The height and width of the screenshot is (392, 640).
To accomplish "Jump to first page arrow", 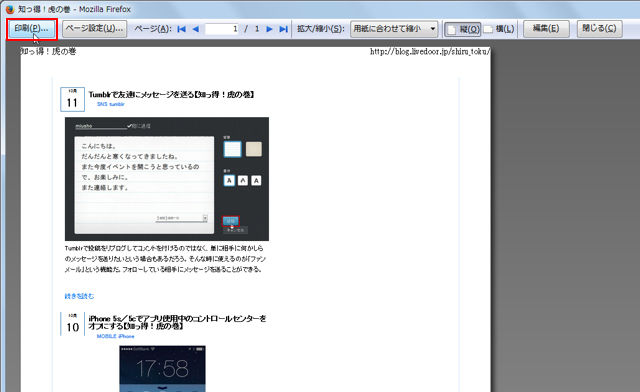I will 182,29.
